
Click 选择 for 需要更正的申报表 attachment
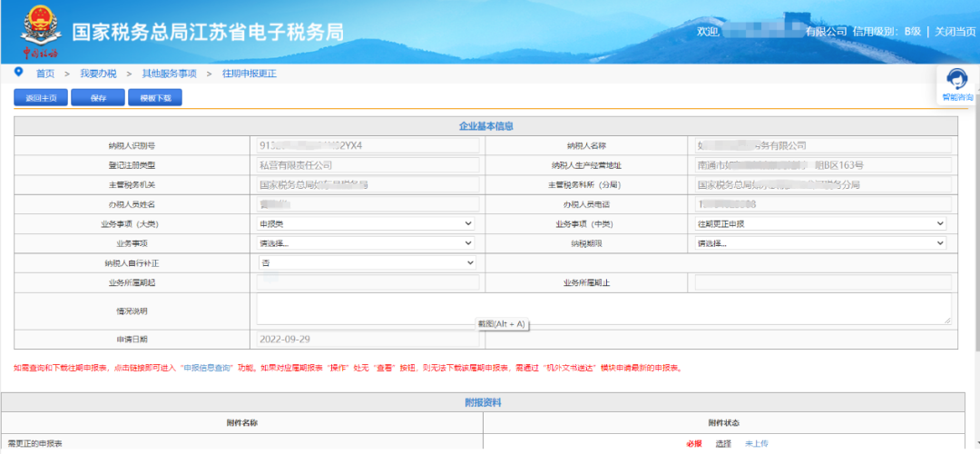723,444
